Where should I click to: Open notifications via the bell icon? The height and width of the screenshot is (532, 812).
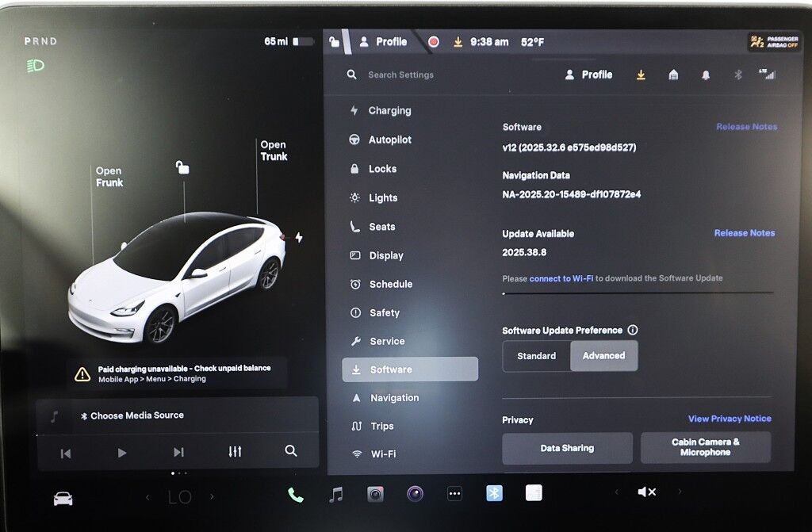(706, 74)
